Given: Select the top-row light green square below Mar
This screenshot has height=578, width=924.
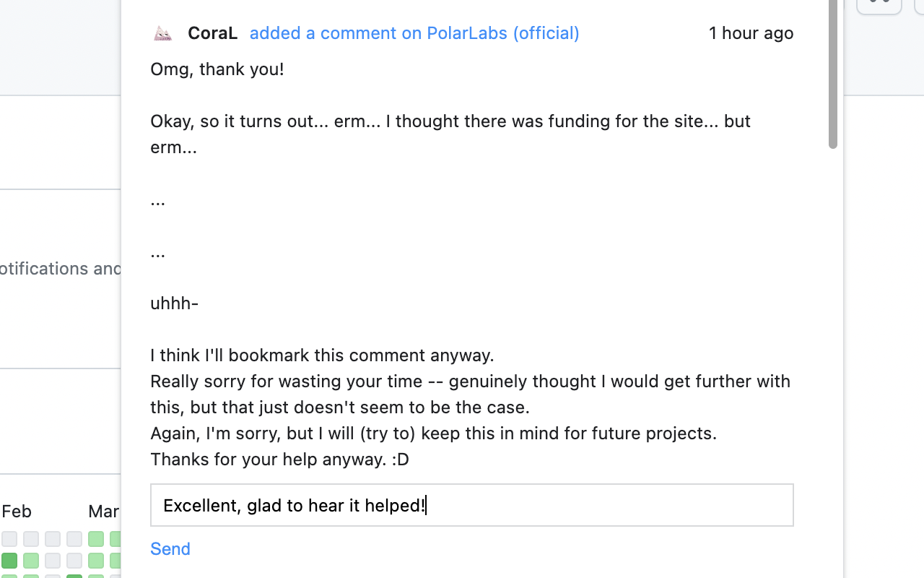Looking at the screenshot, I should click(96, 539).
